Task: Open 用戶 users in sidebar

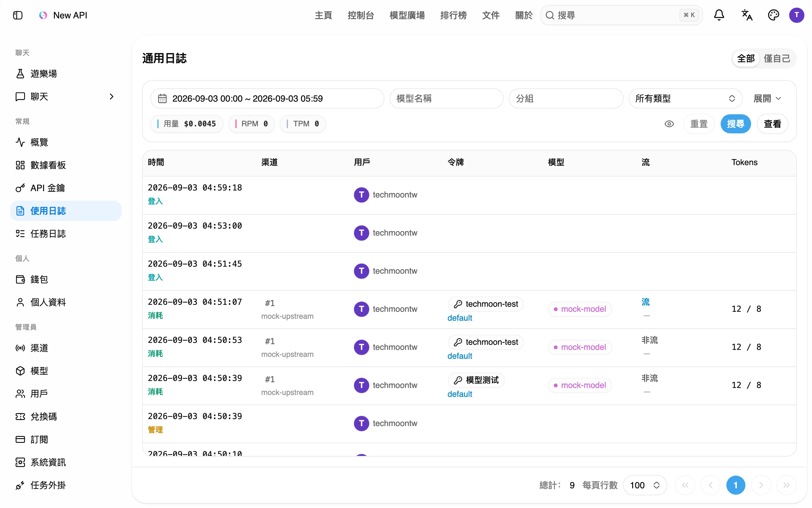Action: click(x=66, y=393)
